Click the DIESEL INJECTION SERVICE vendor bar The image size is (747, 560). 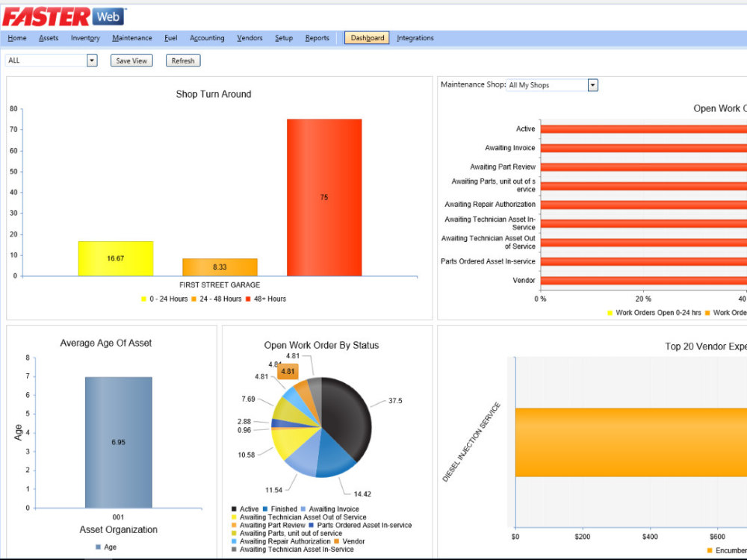pos(630,442)
